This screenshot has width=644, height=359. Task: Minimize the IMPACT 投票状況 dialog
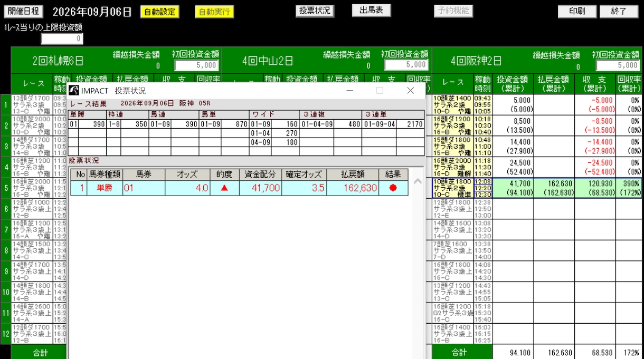(349, 91)
